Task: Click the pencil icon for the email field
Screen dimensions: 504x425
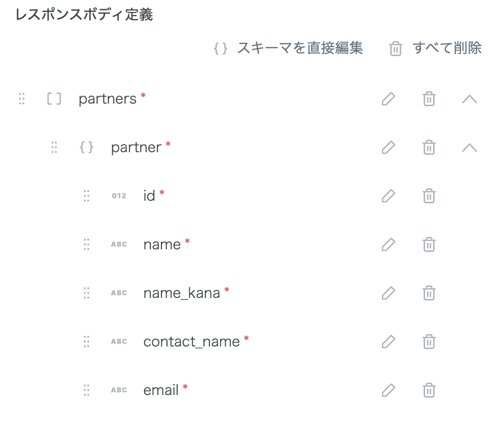Action: [x=388, y=390]
